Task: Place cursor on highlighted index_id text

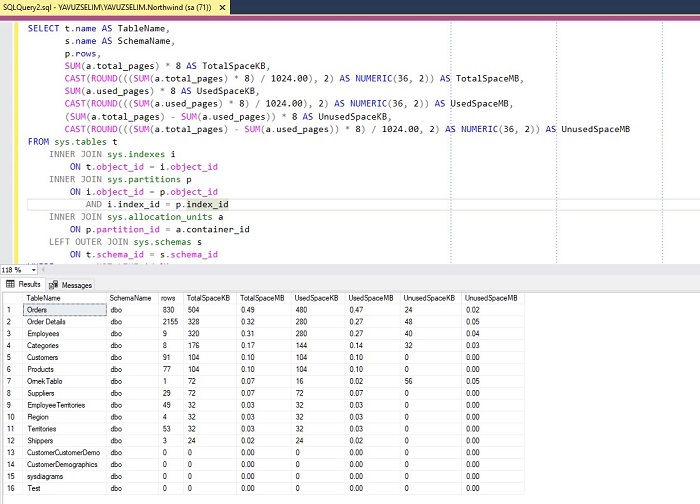Action: pos(207,204)
